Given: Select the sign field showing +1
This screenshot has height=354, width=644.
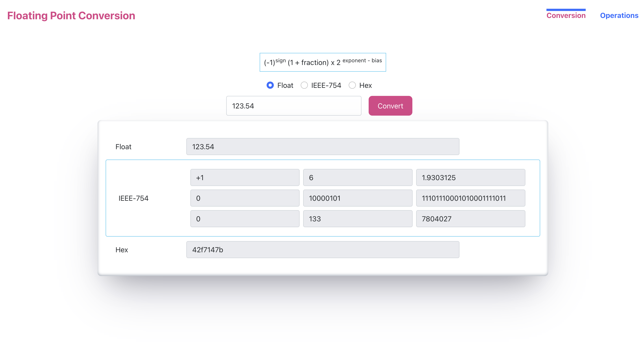Looking at the screenshot, I should [244, 177].
